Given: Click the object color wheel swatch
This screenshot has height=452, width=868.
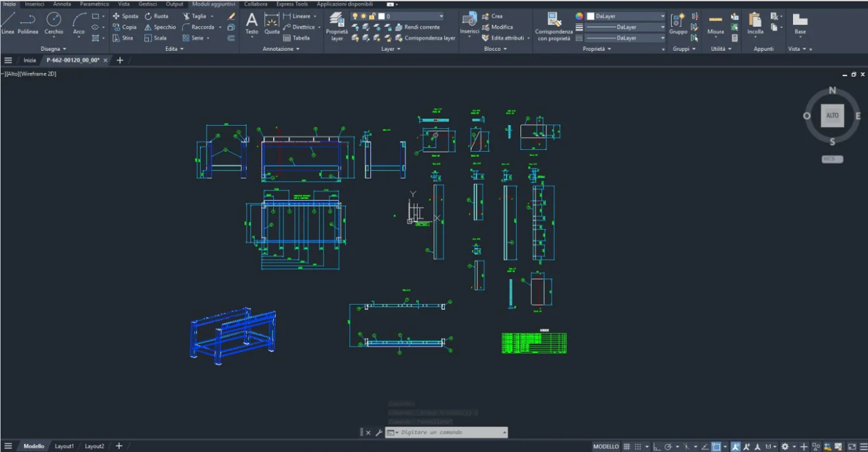Looking at the screenshot, I should pyautogui.click(x=580, y=16).
